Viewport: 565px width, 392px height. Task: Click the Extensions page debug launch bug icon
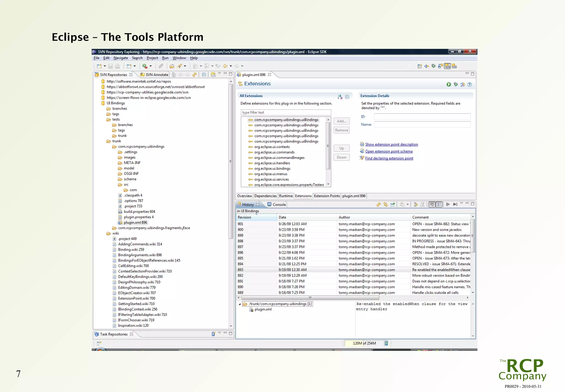tap(456, 84)
